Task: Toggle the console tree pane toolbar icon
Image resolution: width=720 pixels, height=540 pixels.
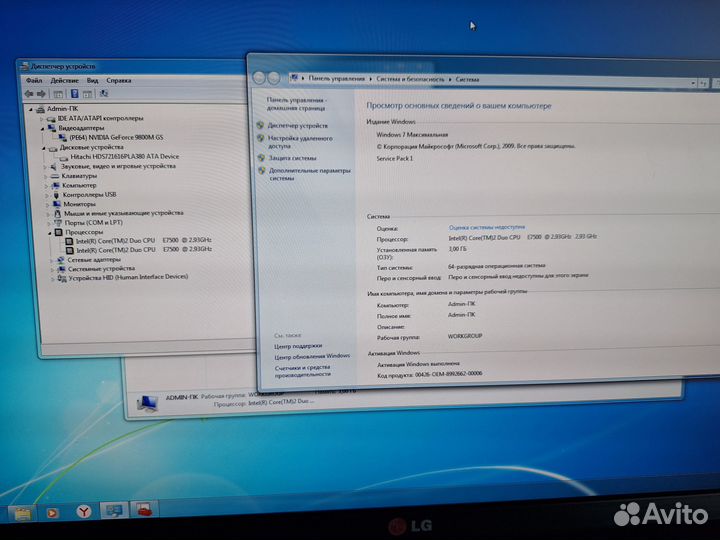Action: coord(58,94)
